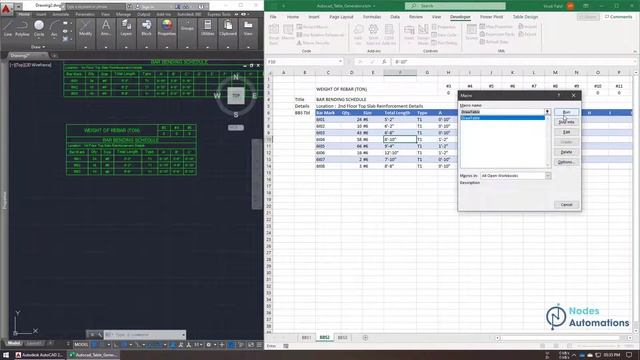Select the Arc tool in AutoCAD

tap(54, 29)
